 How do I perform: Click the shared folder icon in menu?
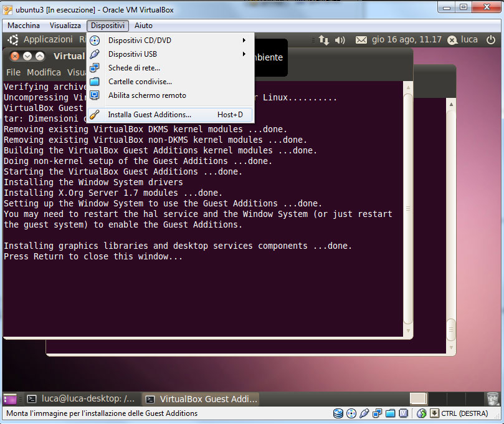(x=95, y=82)
